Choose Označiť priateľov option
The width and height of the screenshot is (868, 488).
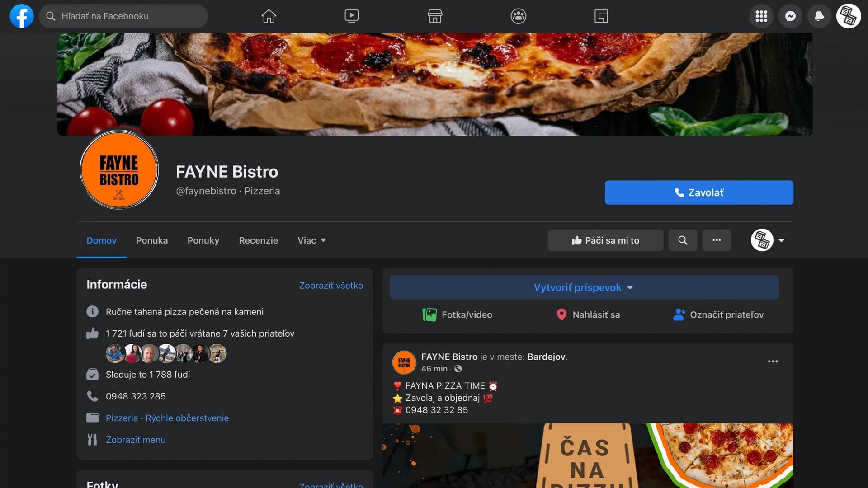click(x=718, y=314)
